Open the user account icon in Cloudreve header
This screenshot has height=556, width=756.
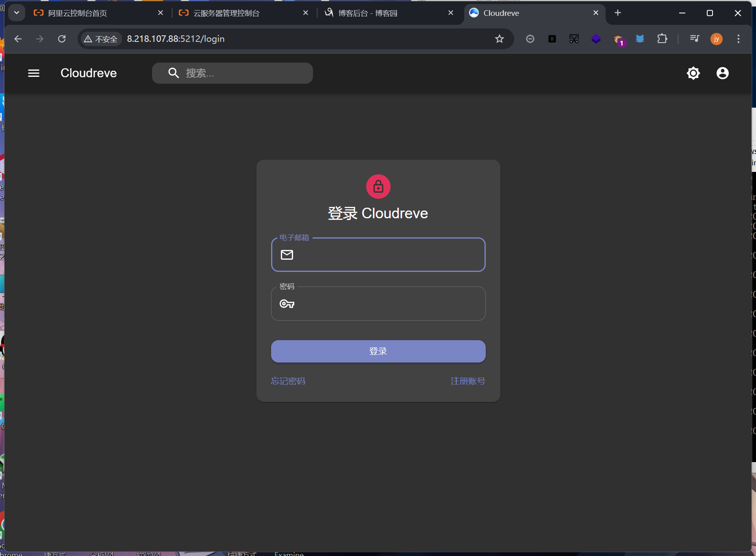(723, 73)
